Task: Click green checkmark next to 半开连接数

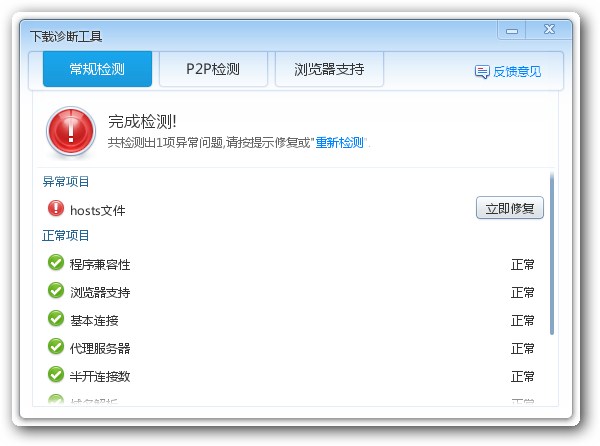Action: click(55, 376)
